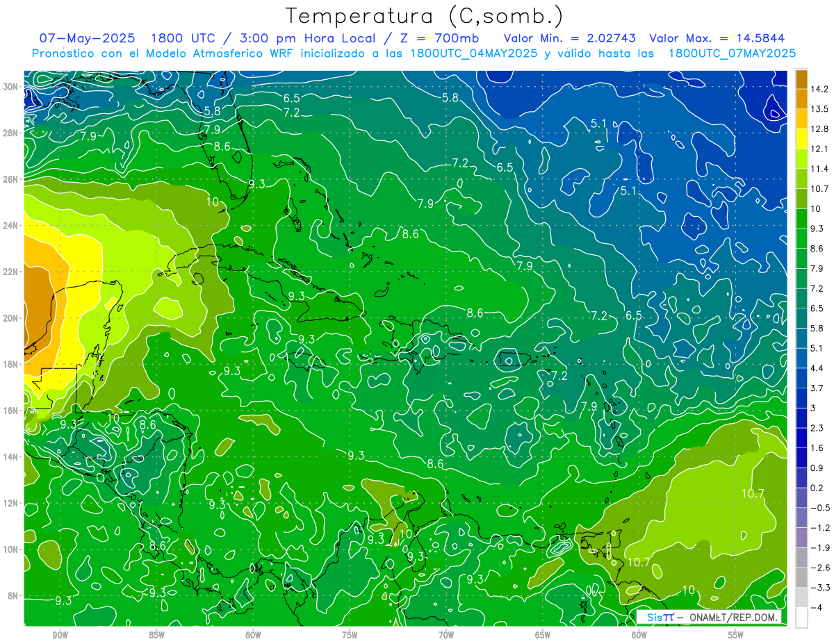
Task: Click the '60W' longitude axis label
Action: coord(639,635)
